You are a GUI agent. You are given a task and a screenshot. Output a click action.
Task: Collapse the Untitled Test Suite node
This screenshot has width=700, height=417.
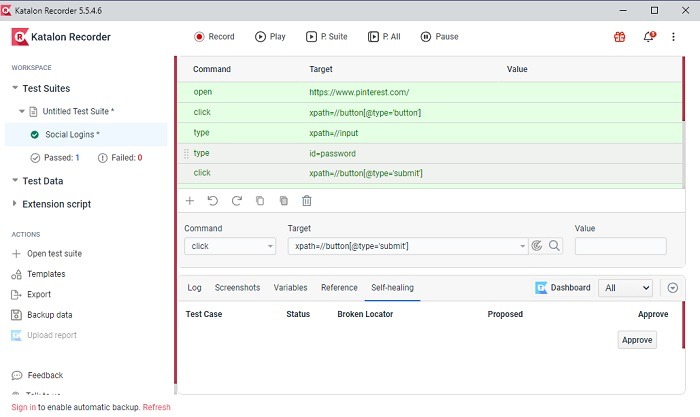pyautogui.click(x=21, y=111)
